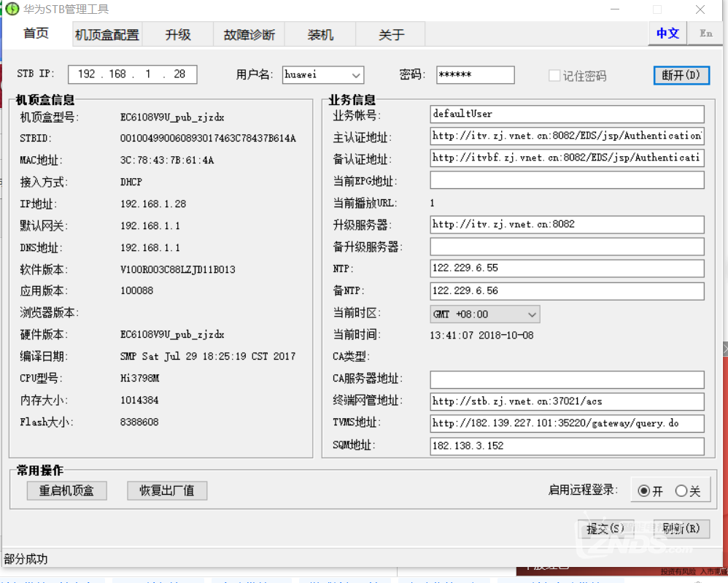The height and width of the screenshot is (583, 728).
Task: Click the MAC address 3C:78:43:7B:61:4A
Action: coord(167,161)
